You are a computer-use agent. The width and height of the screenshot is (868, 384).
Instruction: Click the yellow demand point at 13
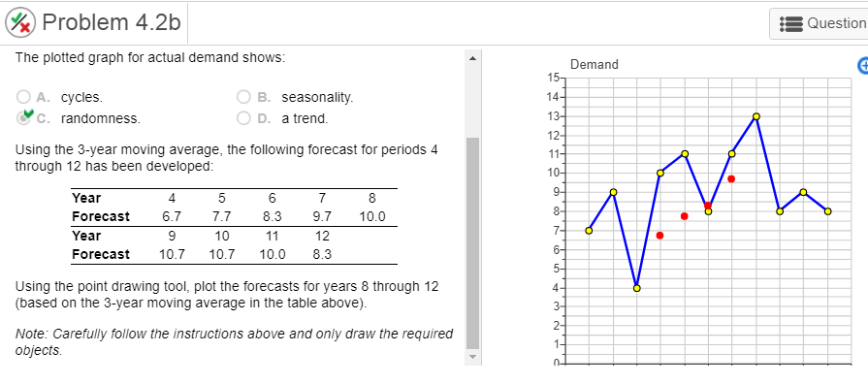pos(756,116)
